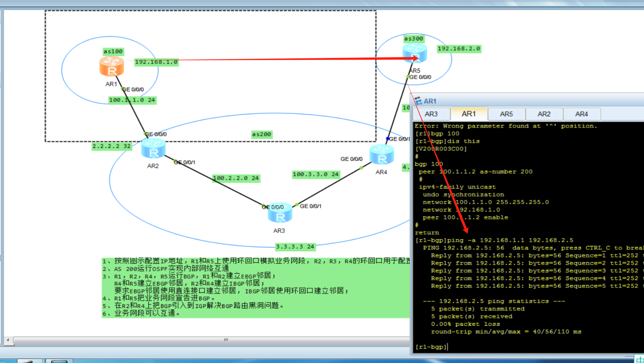The width and height of the screenshot is (644, 363).
Task: Click the 100.2.2.0 24 subnet label
Action: pos(236,178)
